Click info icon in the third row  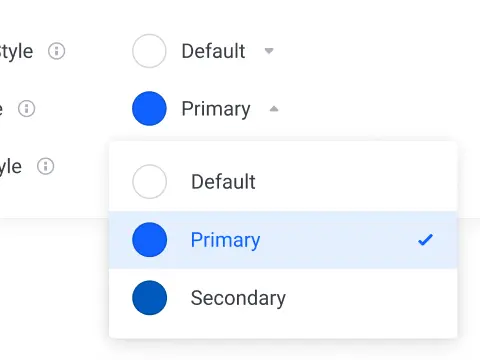coord(45,166)
